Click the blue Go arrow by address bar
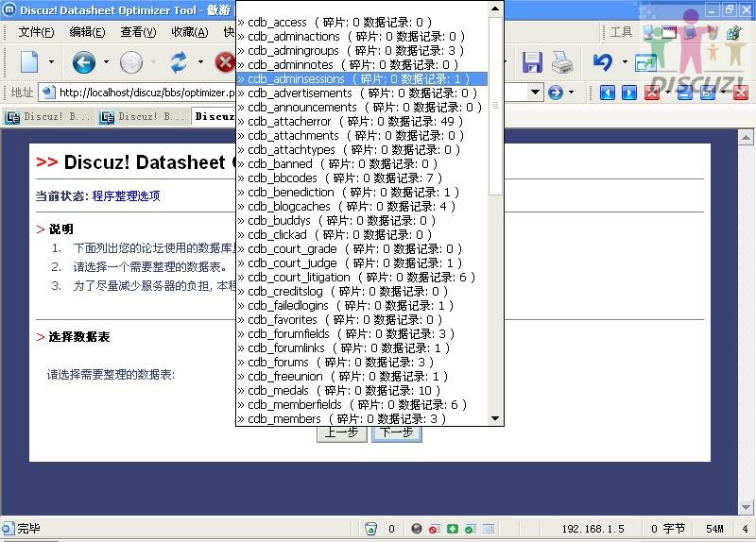Viewport: 756px width, 542px height. point(556,92)
